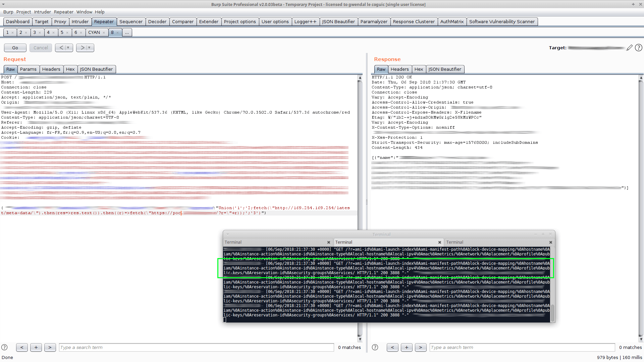Open Software Vulnerability Scanner tab

(x=502, y=22)
